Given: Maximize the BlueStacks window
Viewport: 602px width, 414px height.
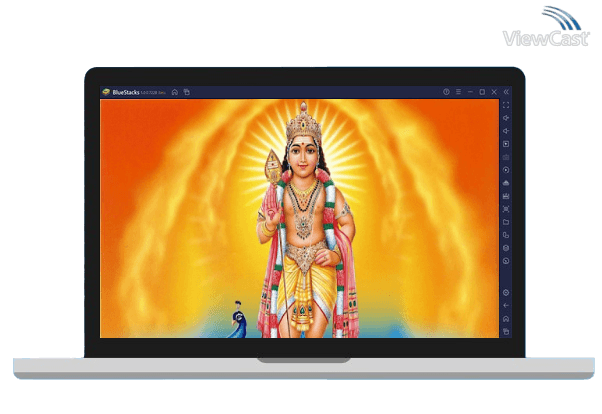Looking at the screenshot, I should coord(482,92).
